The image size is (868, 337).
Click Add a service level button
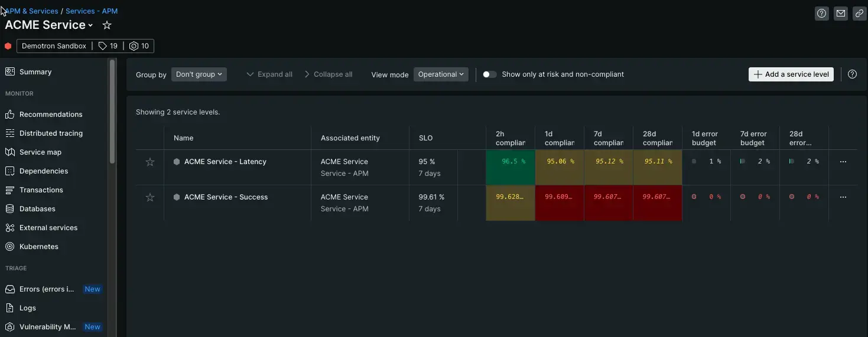click(791, 74)
